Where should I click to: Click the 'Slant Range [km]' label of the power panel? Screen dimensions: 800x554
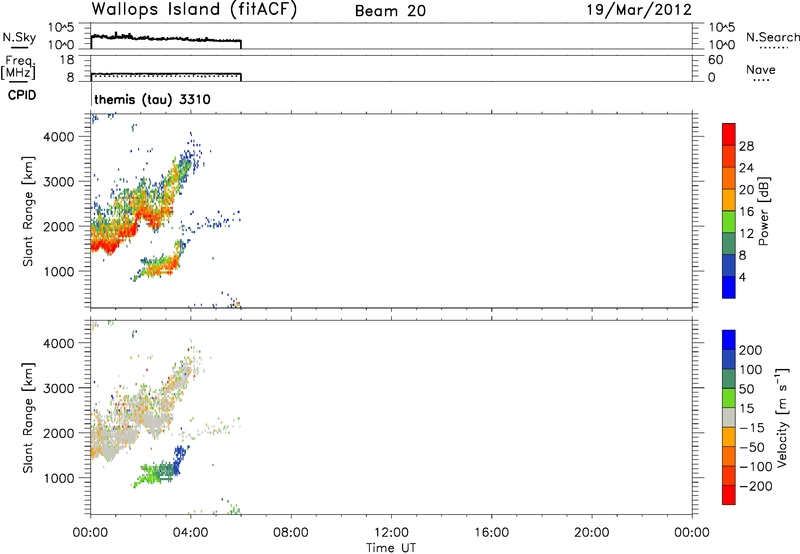click(x=28, y=211)
